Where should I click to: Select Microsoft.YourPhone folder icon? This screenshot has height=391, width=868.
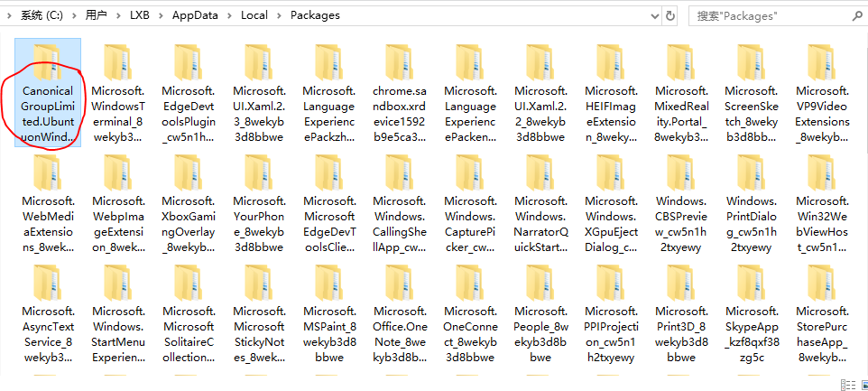coord(259,172)
